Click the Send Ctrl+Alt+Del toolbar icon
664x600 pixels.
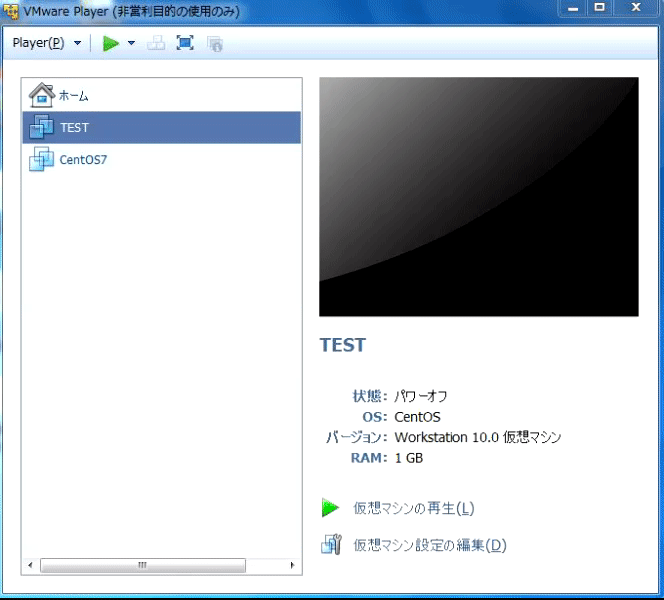click(x=156, y=43)
